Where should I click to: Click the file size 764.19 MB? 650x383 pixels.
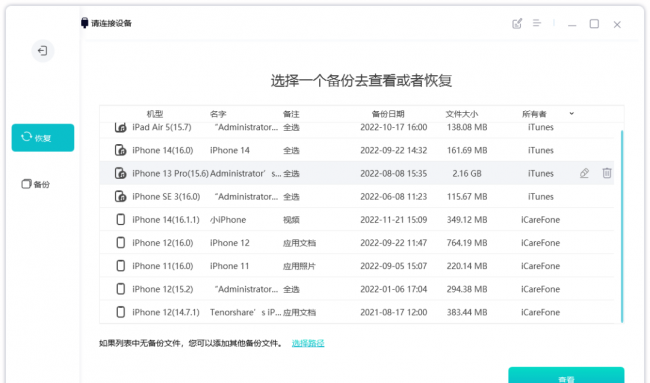pos(467,243)
